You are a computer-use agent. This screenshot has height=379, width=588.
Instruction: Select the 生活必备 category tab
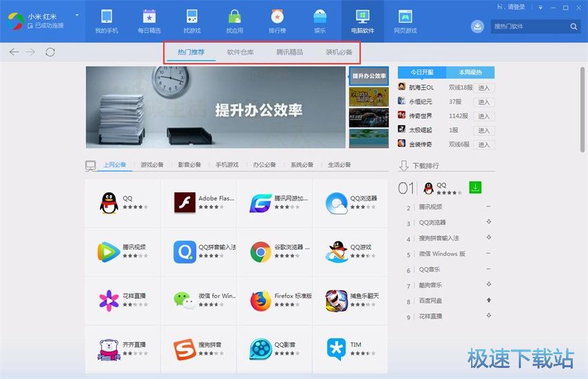pyautogui.click(x=340, y=165)
